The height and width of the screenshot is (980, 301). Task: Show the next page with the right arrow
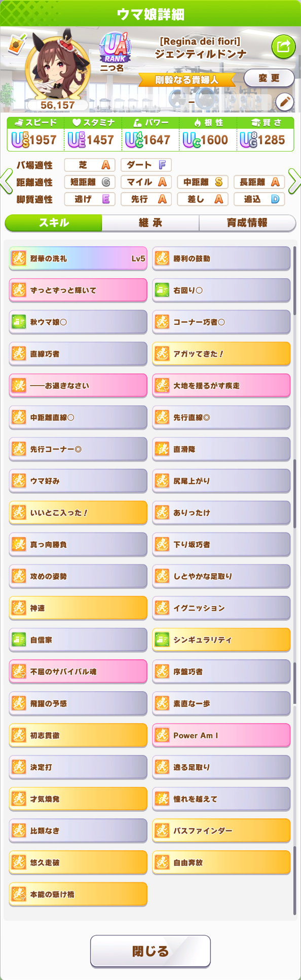point(294,182)
